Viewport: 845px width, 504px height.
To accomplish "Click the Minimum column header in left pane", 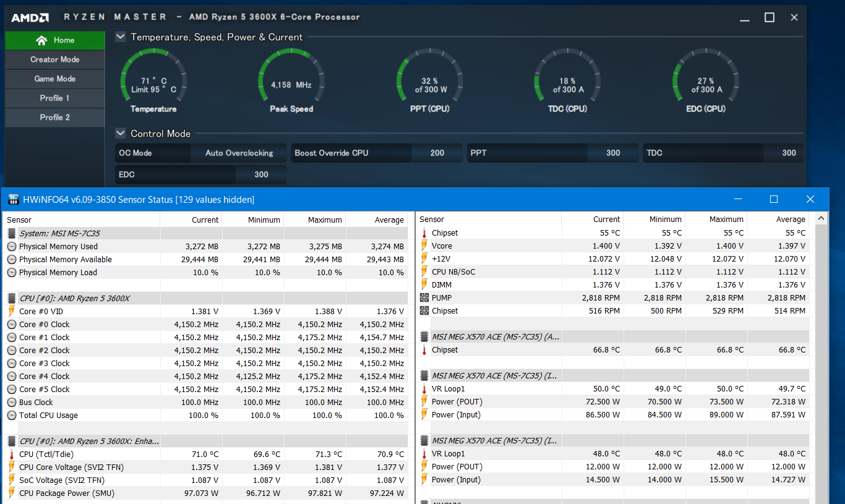I will [x=252, y=220].
